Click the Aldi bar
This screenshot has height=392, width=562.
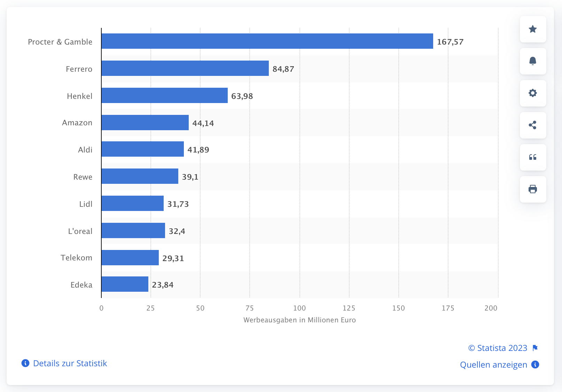143,149
